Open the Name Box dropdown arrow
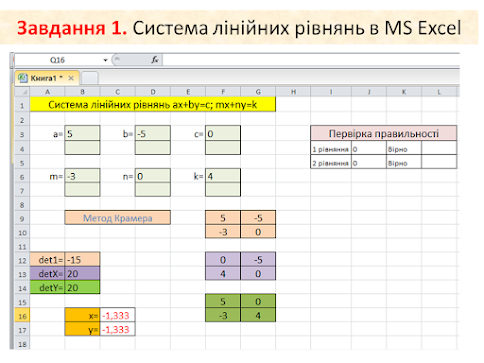The width and height of the screenshot is (484, 363). pyautogui.click(x=105, y=60)
